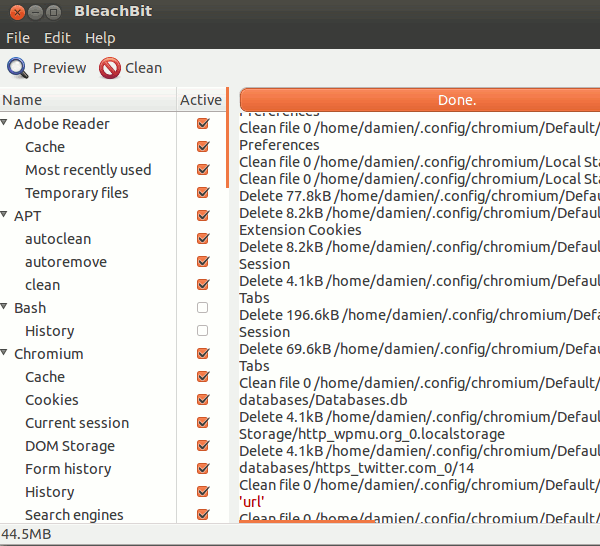Click the 'Delete 77.8kB' log line
The height and width of the screenshot is (546, 600).
[x=419, y=196]
